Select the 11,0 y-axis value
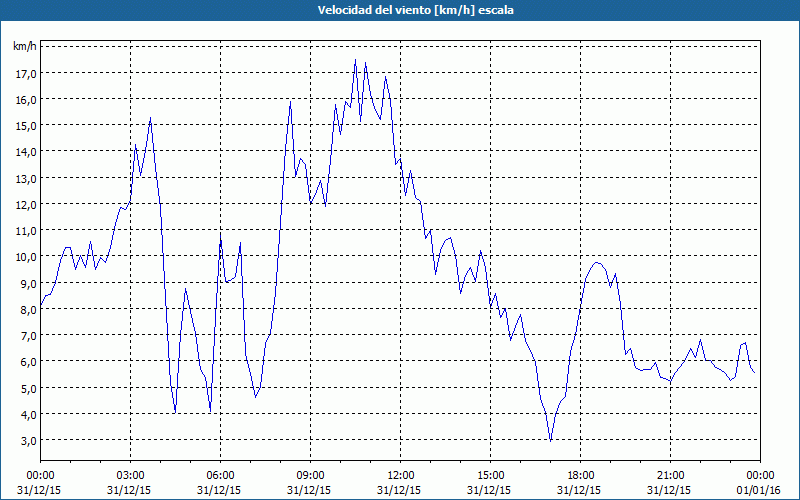Viewport: 800px width, 500px height. pyautogui.click(x=26, y=231)
